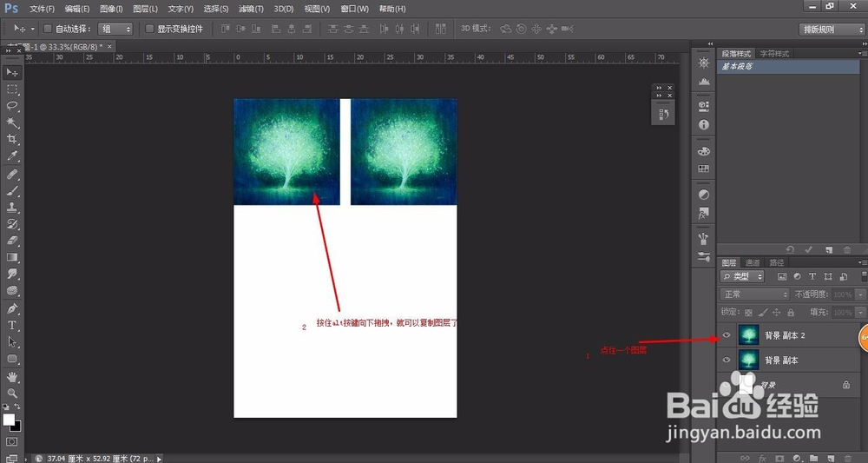The width and height of the screenshot is (868, 463).
Task: Toggle lock transparent pixels
Action: point(748,313)
